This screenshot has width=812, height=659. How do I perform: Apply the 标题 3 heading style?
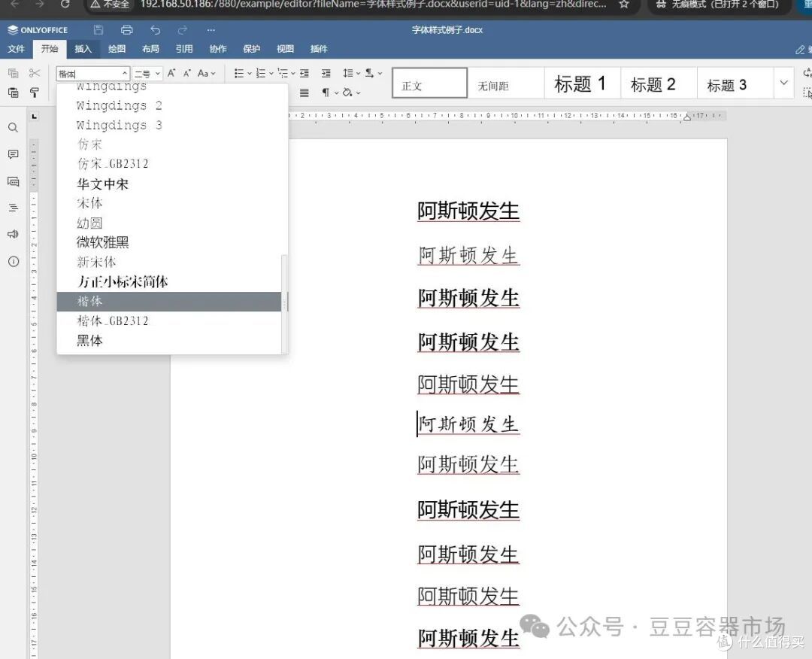(x=735, y=83)
